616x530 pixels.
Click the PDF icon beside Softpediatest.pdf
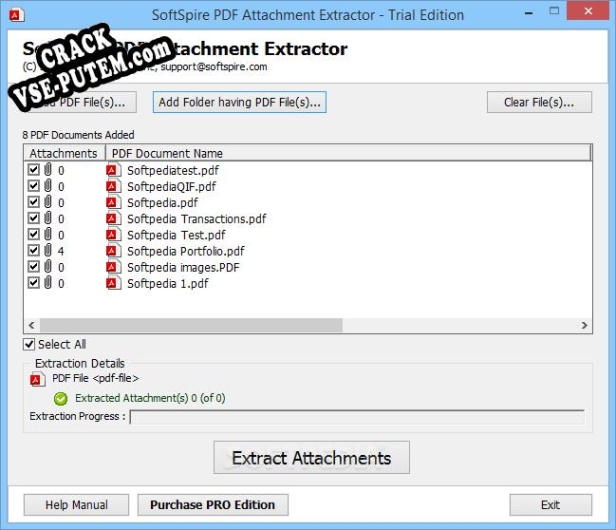[x=113, y=170]
